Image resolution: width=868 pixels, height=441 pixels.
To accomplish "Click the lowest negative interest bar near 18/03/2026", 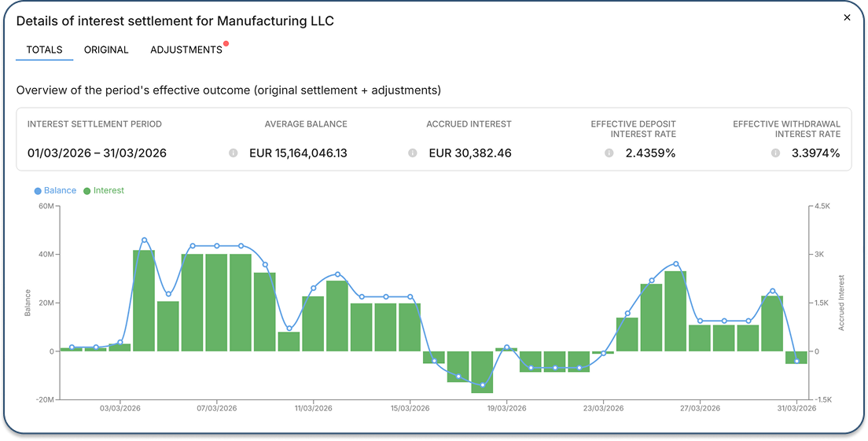I will pos(482,372).
